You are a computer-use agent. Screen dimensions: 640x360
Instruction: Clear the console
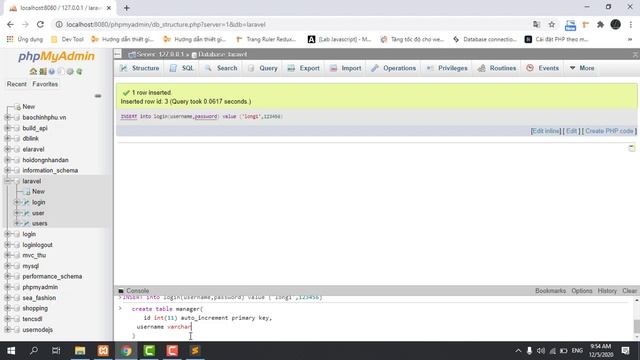click(x=629, y=291)
